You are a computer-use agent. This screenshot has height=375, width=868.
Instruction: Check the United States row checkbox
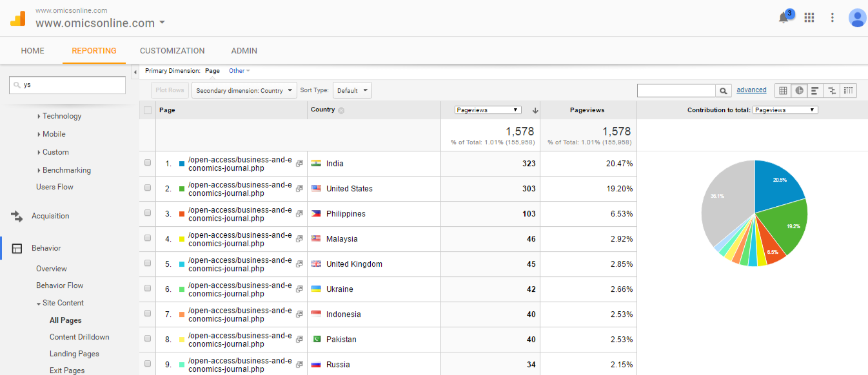coord(148,188)
